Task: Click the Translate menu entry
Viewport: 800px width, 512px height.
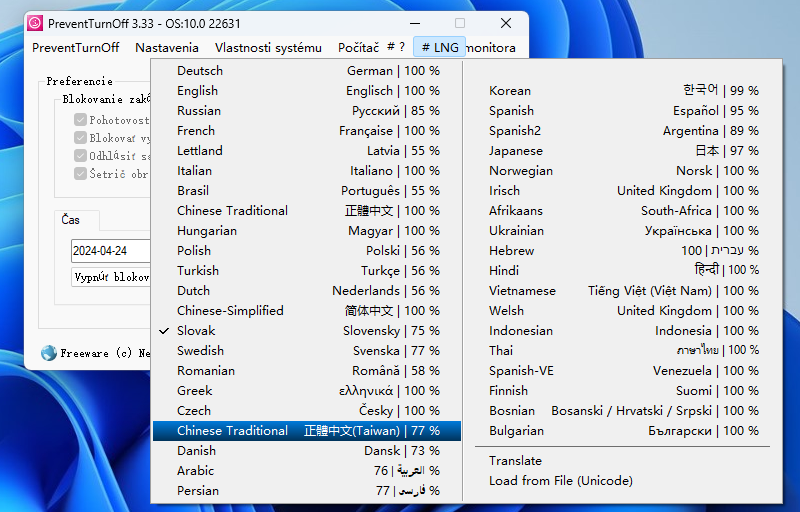Action: pyautogui.click(x=515, y=461)
